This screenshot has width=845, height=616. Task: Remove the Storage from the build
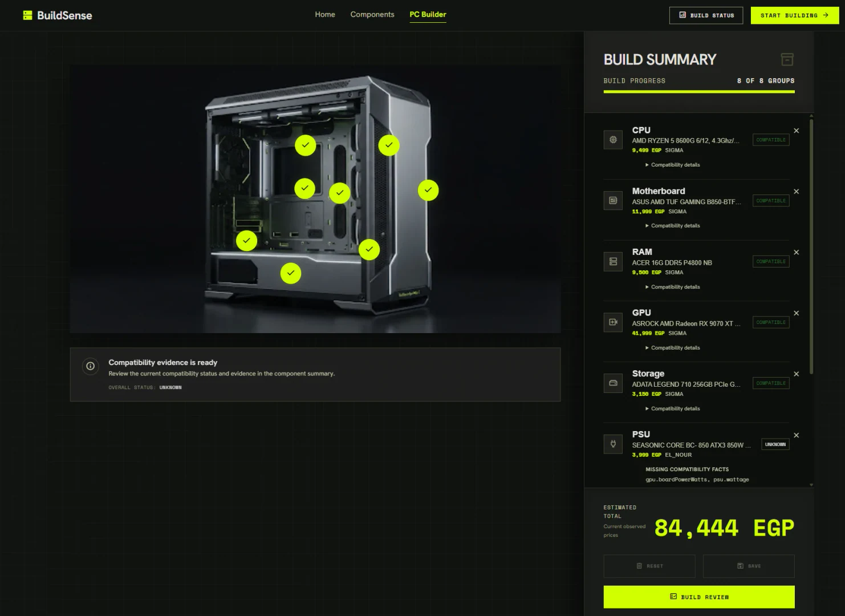click(x=797, y=374)
